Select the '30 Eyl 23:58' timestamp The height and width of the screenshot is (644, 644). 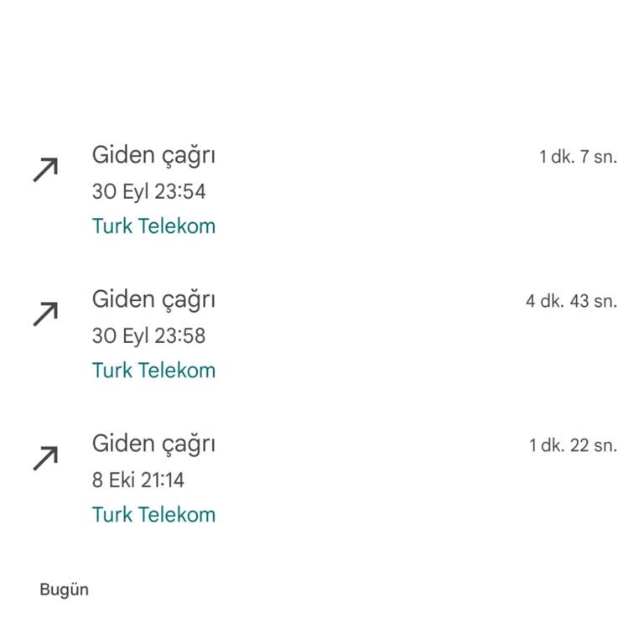pyautogui.click(x=148, y=336)
